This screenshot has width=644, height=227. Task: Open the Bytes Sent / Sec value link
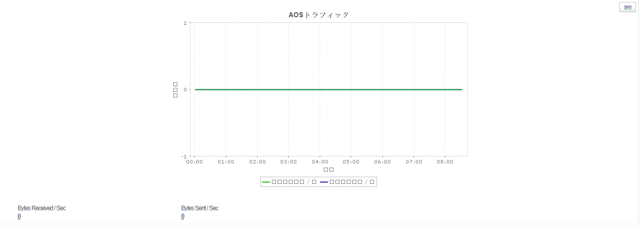click(x=182, y=216)
